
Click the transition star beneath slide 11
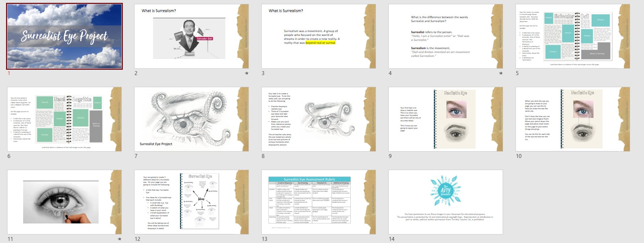119,239
